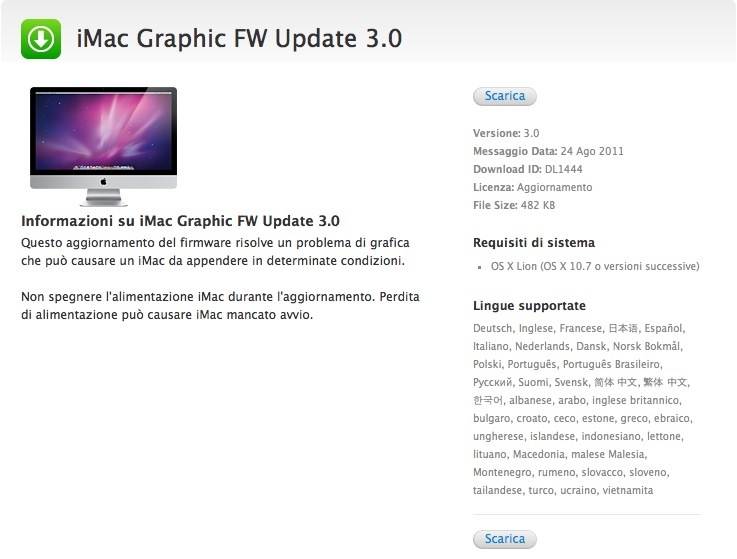
Task: Click the power warning paragraph text
Action: [220, 306]
